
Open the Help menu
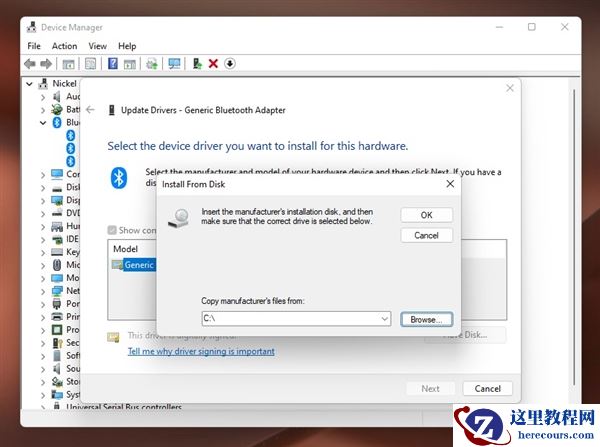point(127,46)
